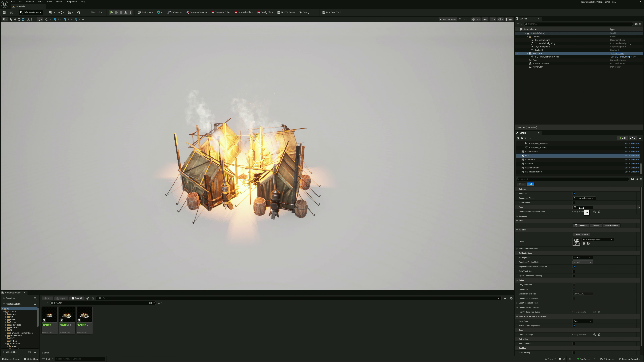
Task: Open the File menu
Action: click(13, 2)
